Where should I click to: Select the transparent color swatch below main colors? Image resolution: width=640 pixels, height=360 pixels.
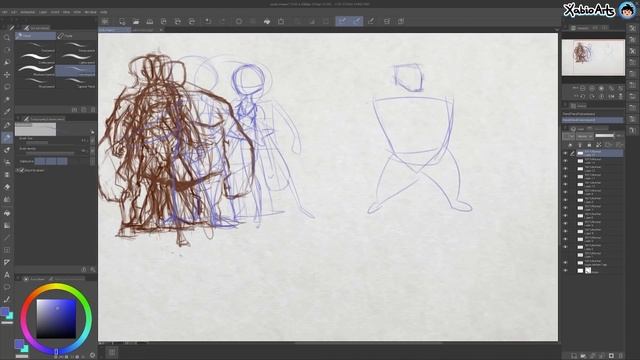[x=22, y=356]
